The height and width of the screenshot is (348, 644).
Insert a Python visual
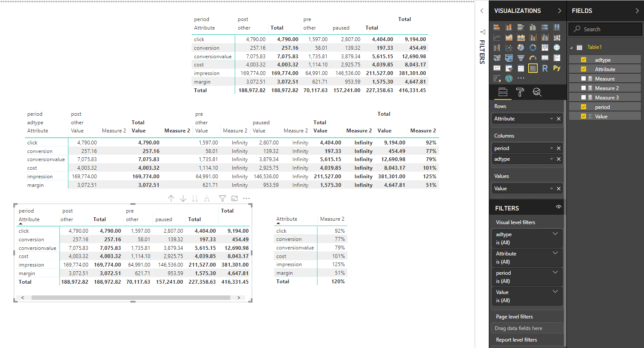(x=557, y=68)
